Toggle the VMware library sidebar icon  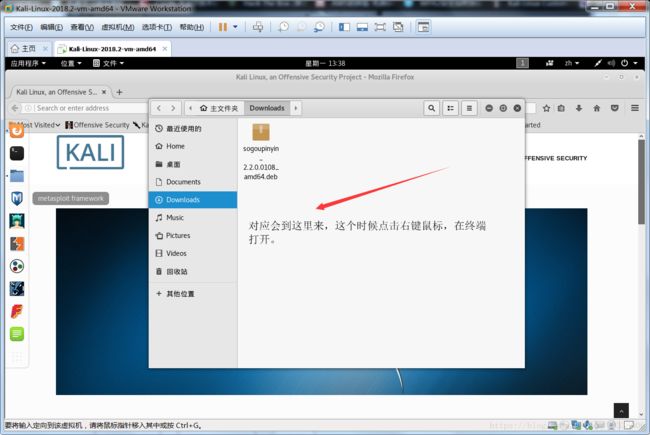coord(344,27)
